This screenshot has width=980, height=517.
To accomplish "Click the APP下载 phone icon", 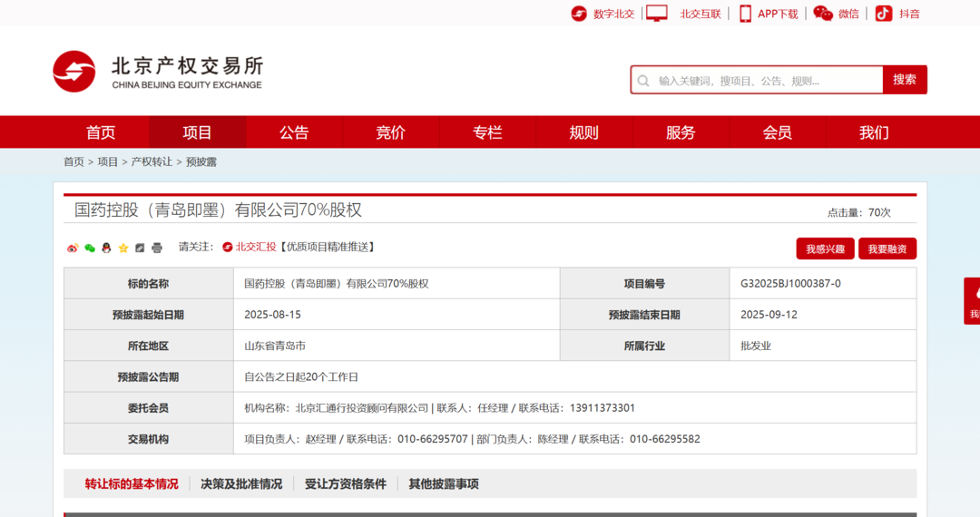I will pyautogui.click(x=745, y=13).
